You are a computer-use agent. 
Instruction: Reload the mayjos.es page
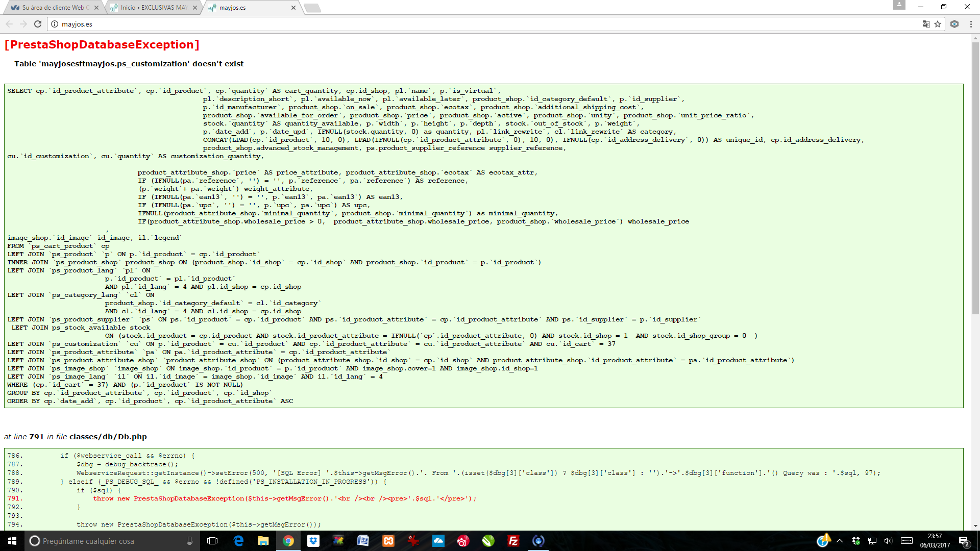[38, 24]
